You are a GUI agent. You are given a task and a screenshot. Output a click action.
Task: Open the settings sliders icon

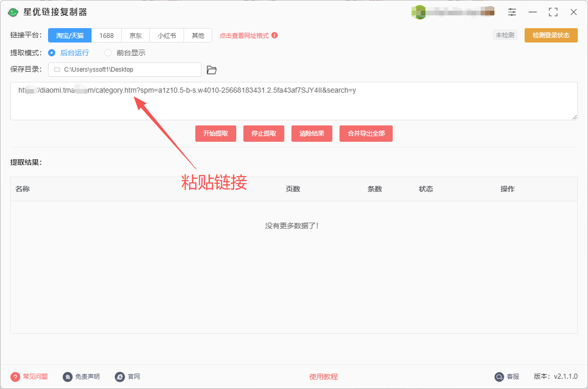tap(512, 12)
